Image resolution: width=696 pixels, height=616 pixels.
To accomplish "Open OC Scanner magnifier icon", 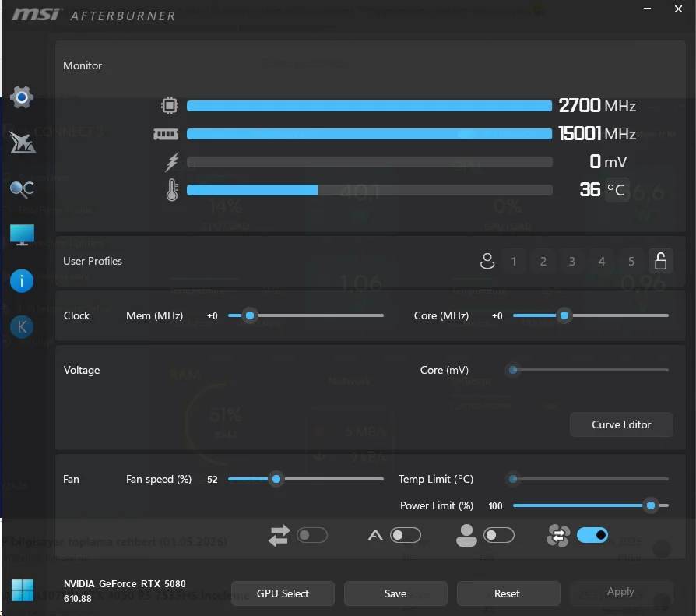I will click(x=22, y=189).
